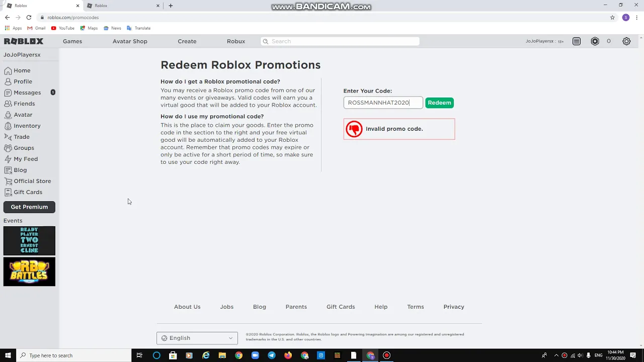Click JoJoPlayersx username in top bar
644x362 pixels.
(x=539, y=41)
